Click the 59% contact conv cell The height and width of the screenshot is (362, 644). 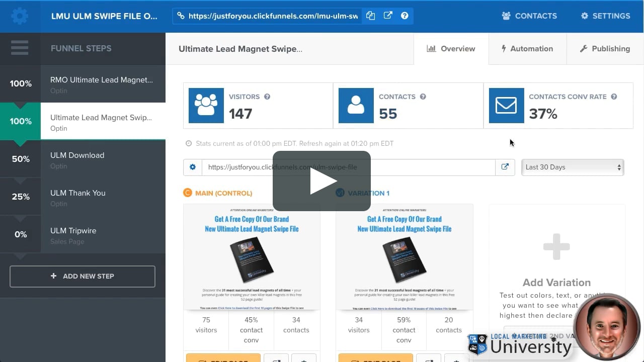[404, 330]
